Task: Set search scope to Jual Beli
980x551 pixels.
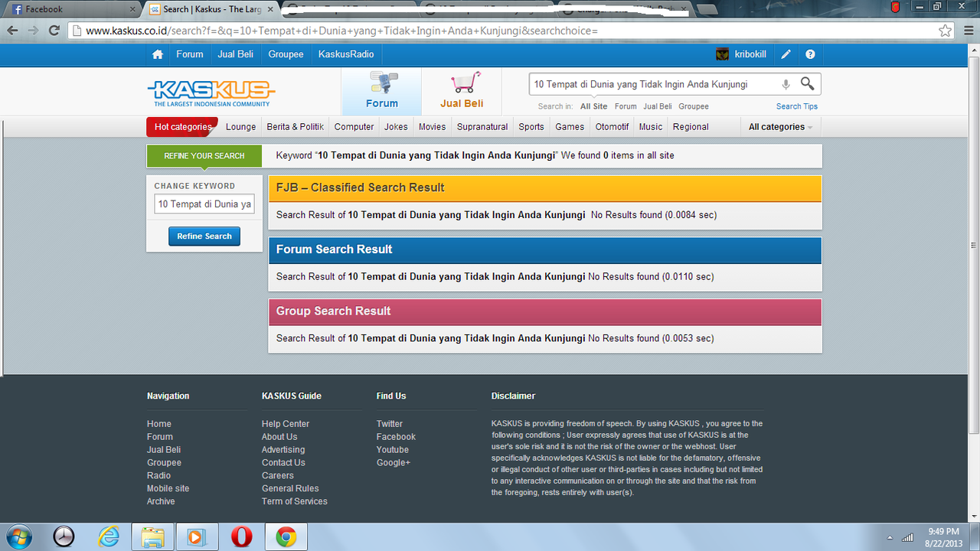Action: tap(658, 106)
